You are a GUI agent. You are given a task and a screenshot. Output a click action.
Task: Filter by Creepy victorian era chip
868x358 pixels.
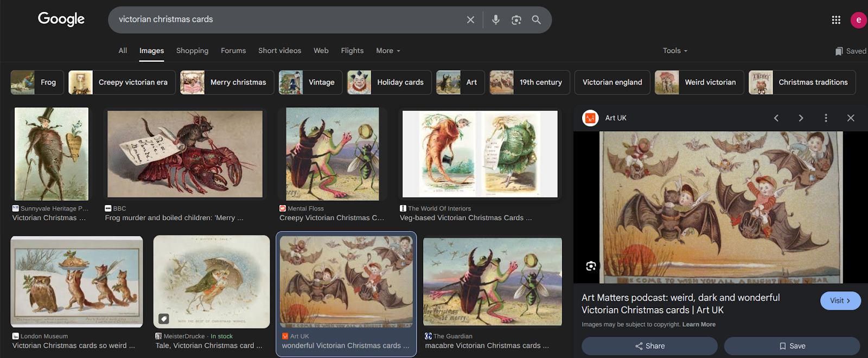pos(122,82)
